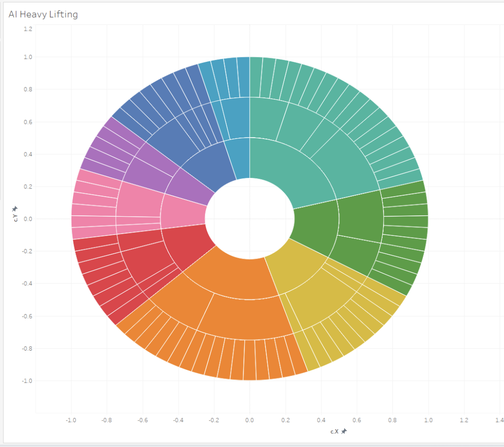The height and width of the screenshot is (447, 504).
Task: Click the green innermost ring segment
Action: point(317,228)
